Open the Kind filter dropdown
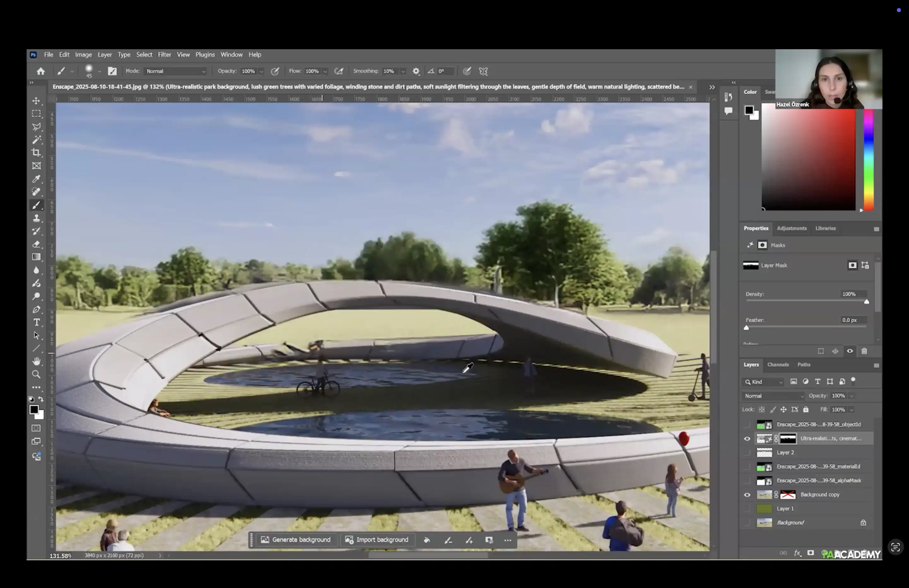 pos(763,382)
